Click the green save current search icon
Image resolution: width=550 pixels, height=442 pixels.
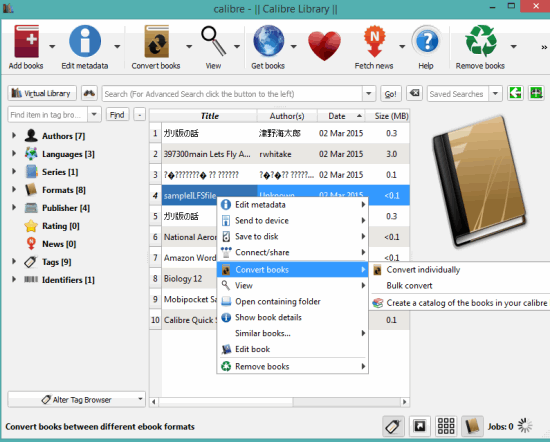point(536,93)
